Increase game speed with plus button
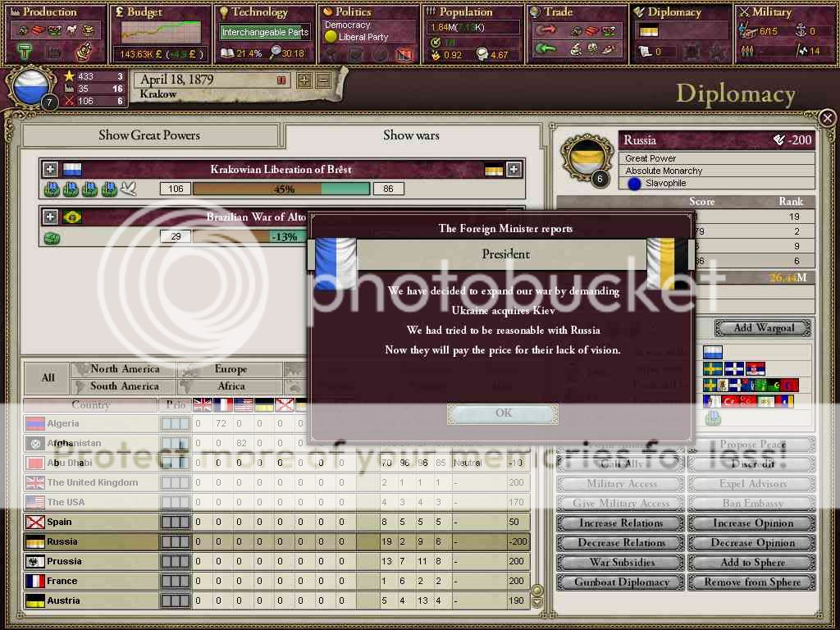Viewport: 840px width, 630px height. tap(304, 80)
